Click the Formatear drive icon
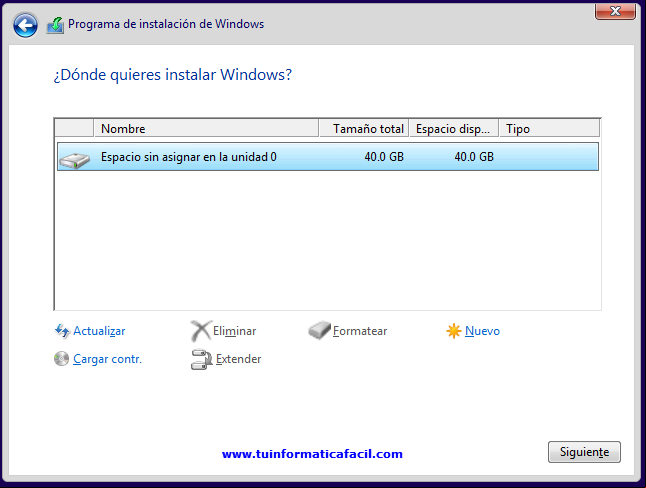This screenshot has height=488, width=646. tap(319, 331)
